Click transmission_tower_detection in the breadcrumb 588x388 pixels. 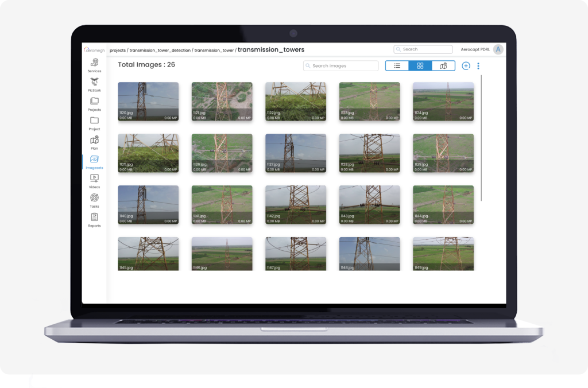(160, 51)
